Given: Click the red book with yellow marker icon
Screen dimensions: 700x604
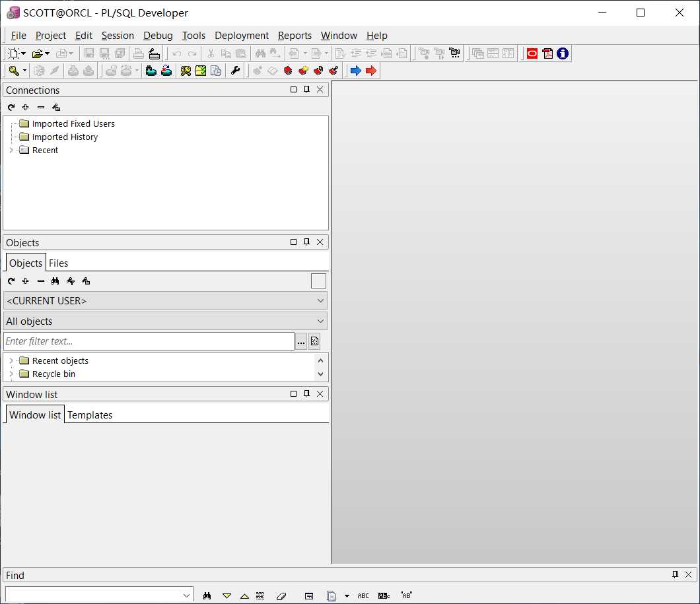Looking at the screenshot, I should 304,71.
